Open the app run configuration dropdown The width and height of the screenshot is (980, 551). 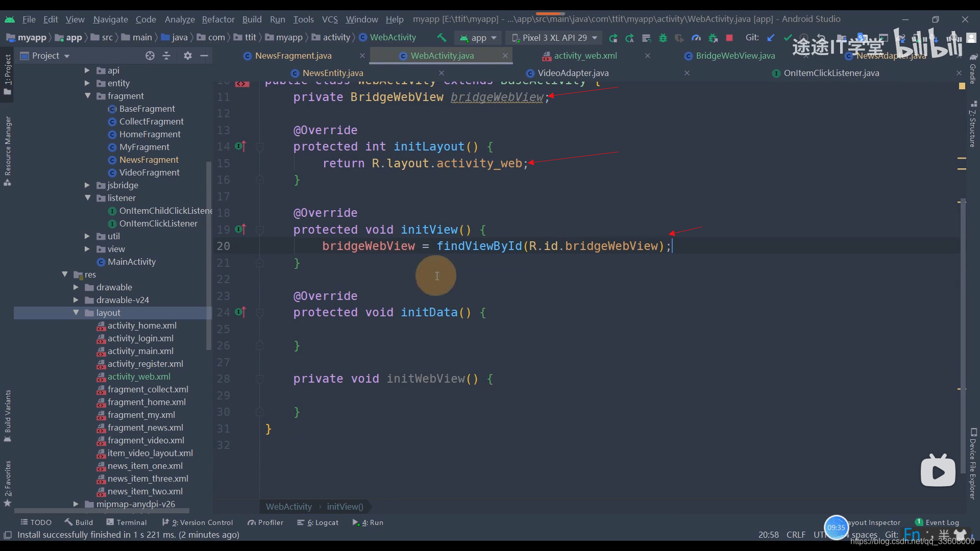pyautogui.click(x=478, y=38)
